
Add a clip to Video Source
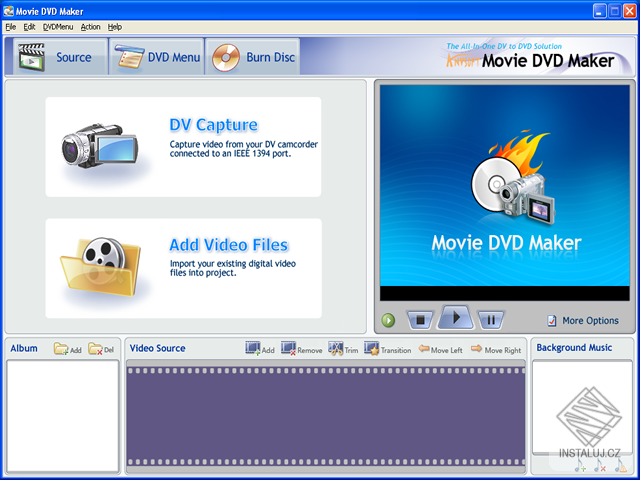pos(260,349)
